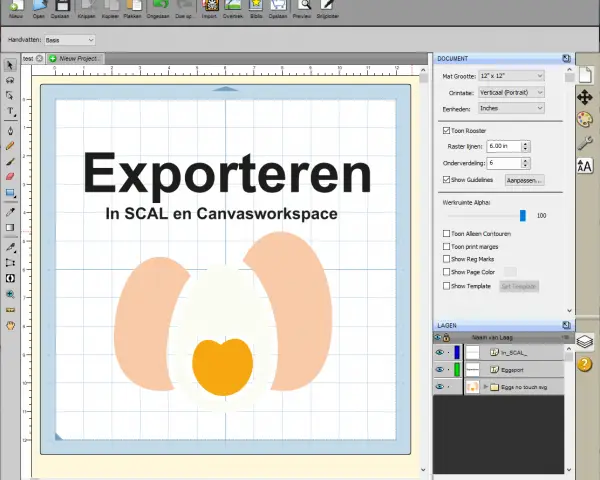Click the Open toolbar icon
This screenshot has height=480, width=600.
pyautogui.click(x=39, y=7)
